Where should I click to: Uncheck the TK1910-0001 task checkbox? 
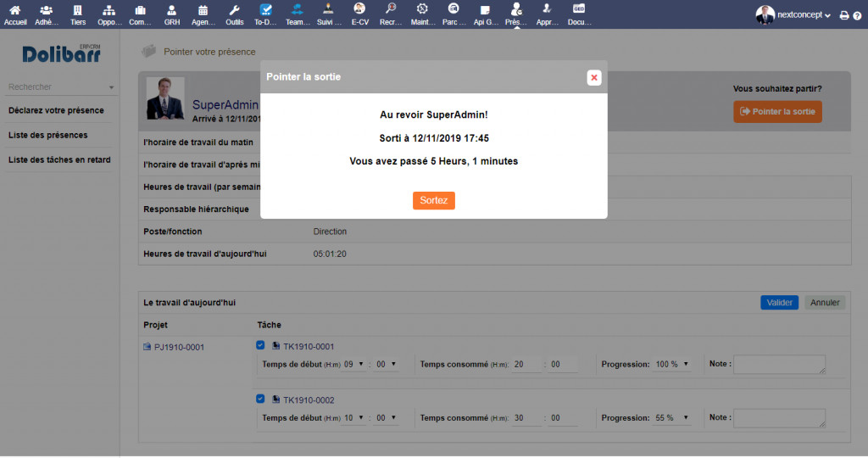pos(260,345)
